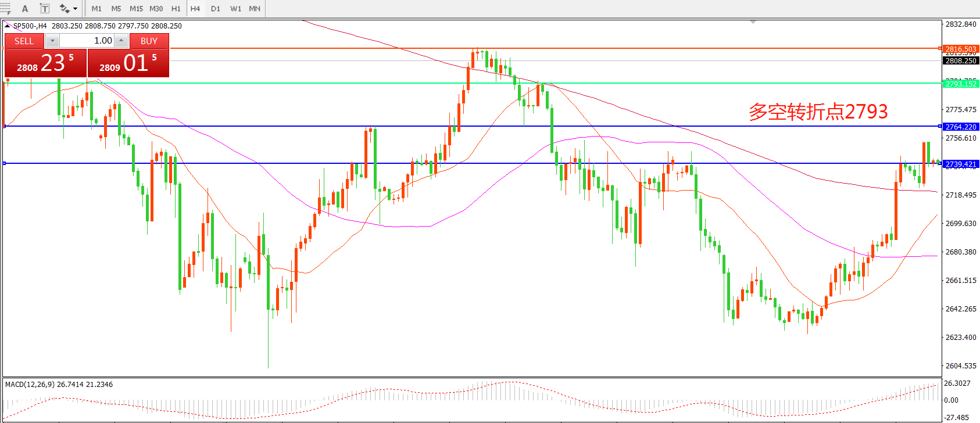Select the Text Label tool (boxed T)
Image resolution: width=980 pixels, height=423 pixels.
(45, 9)
